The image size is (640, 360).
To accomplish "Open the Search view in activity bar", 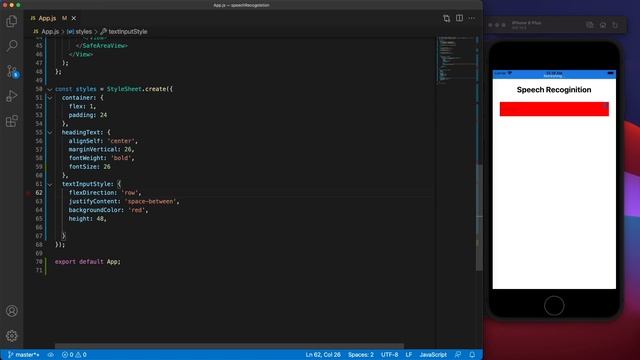I will [x=12, y=45].
